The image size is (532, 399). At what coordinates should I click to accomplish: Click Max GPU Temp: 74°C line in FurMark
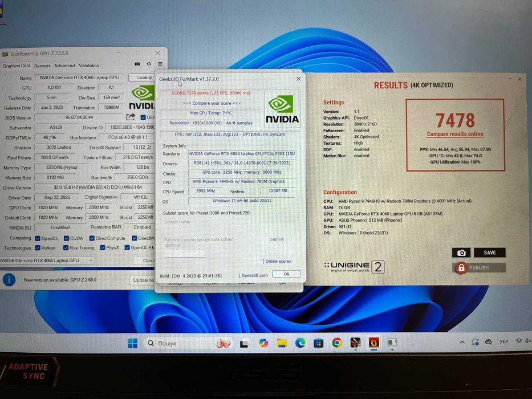(x=211, y=113)
